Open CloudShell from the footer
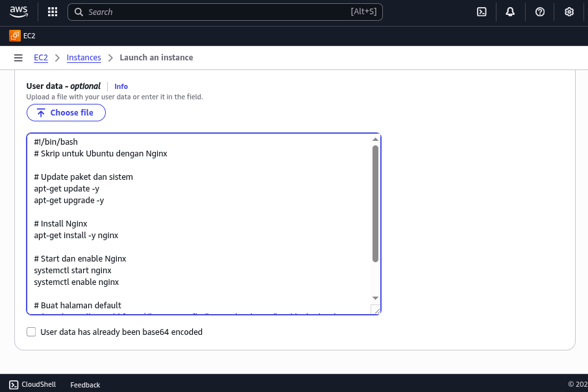This screenshot has height=392, width=588. point(32,384)
